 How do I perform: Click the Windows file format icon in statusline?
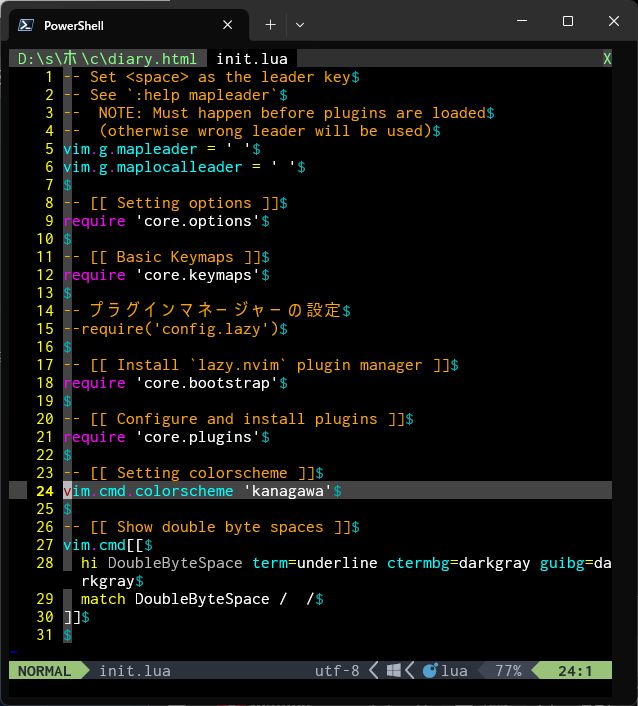click(x=394, y=671)
